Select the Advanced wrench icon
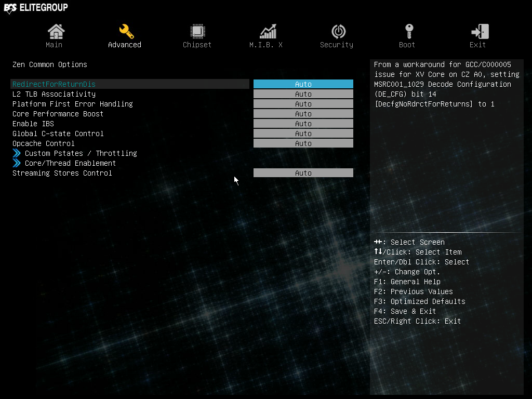 (x=126, y=32)
